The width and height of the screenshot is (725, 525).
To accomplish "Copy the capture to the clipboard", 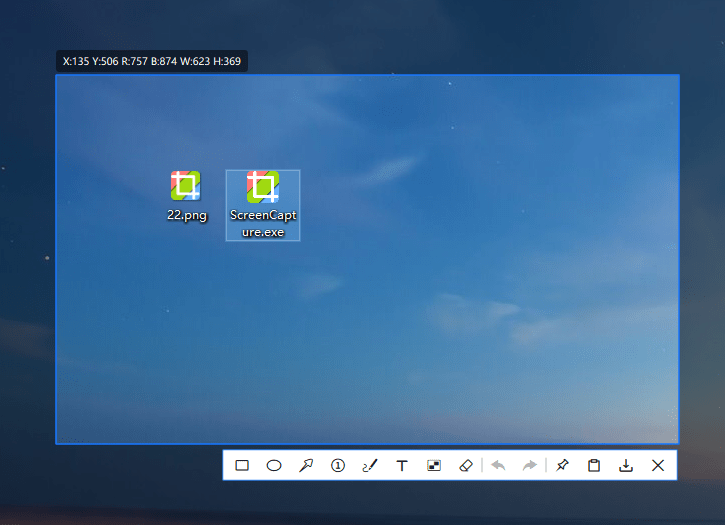I will pyautogui.click(x=594, y=465).
